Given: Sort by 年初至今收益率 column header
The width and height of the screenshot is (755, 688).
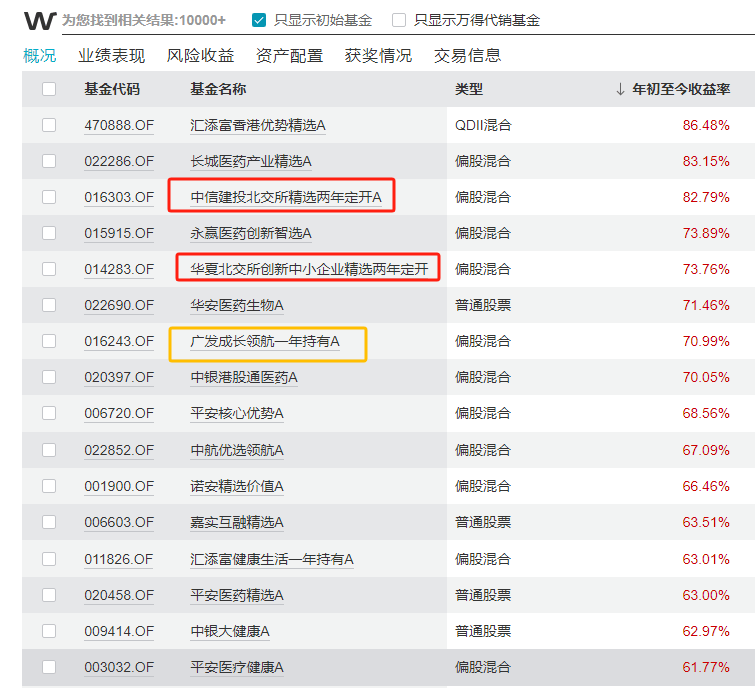Looking at the screenshot, I should click(x=681, y=89).
